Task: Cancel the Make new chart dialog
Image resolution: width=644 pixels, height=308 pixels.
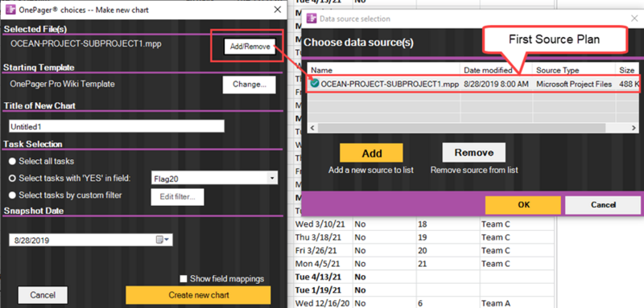Action: click(x=43, y=295)
